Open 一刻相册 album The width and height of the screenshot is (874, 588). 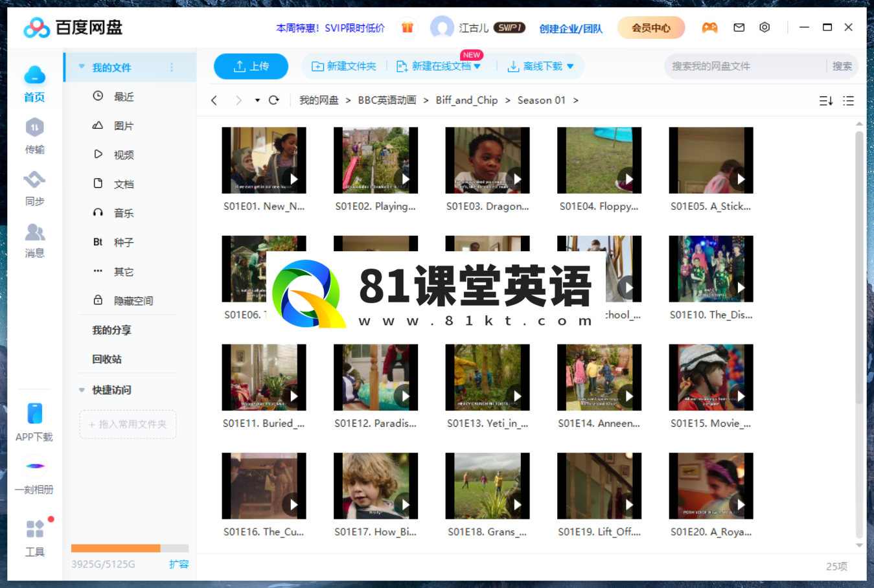[x=34, y=477]
